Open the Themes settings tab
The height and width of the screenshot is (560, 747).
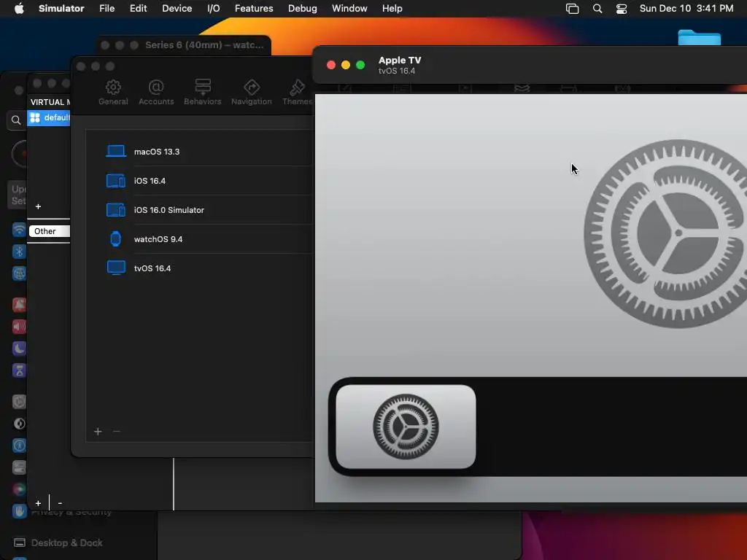pos(297,93)
